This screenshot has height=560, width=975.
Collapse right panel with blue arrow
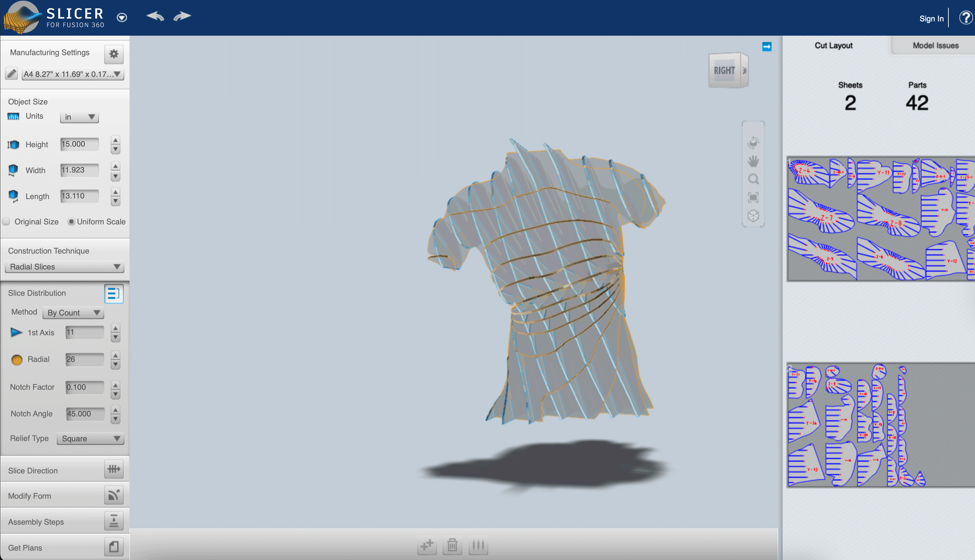click(766, 47)
